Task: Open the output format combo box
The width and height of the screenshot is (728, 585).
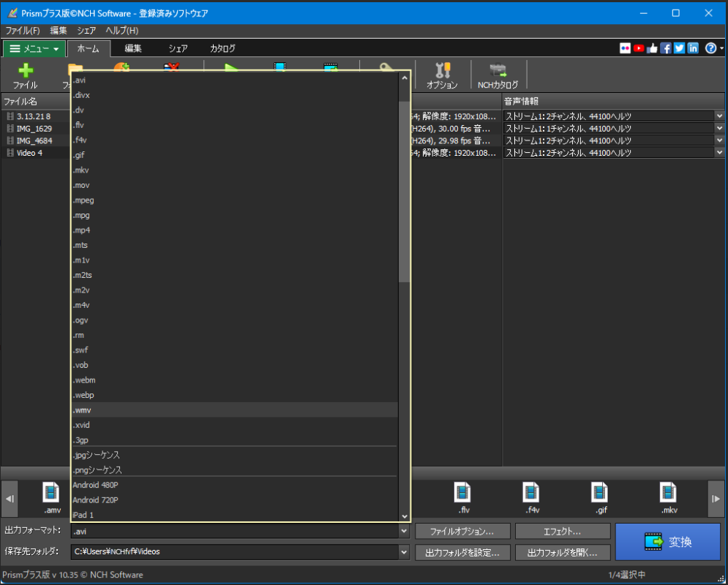Action: tap(240, 531)
